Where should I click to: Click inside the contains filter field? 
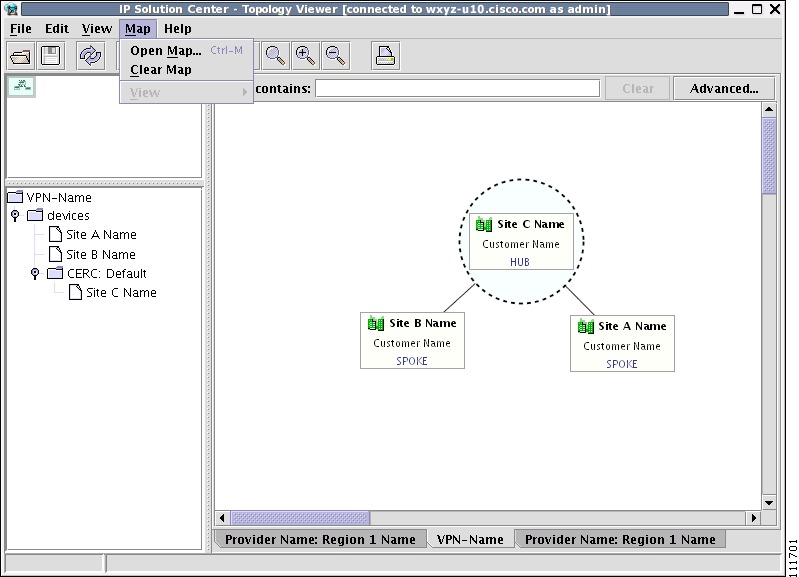(458, 88)
